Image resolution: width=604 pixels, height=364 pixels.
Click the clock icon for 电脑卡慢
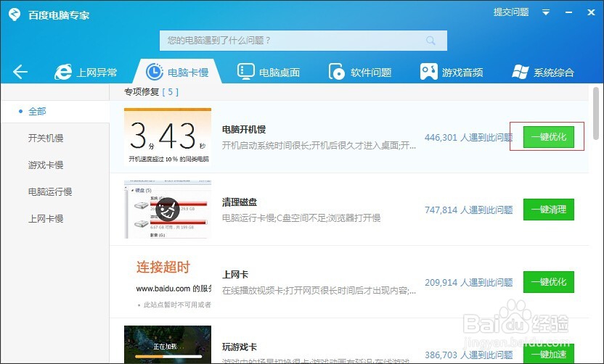point(155,72)
